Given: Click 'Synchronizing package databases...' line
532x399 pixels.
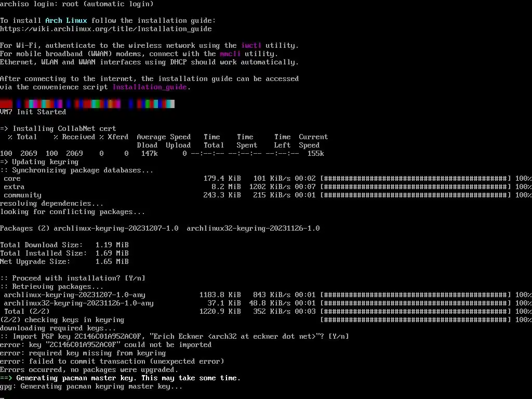Looking at the screenshot, I should coord(77,170).
